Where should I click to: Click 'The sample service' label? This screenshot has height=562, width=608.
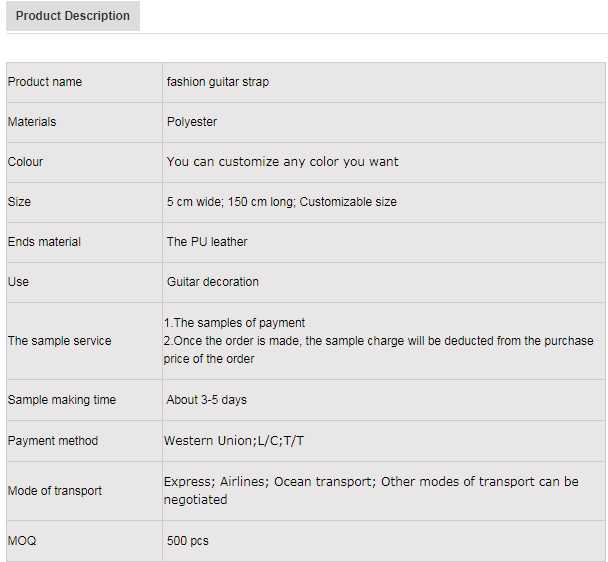pyautogui.click(x=60, y=341)
